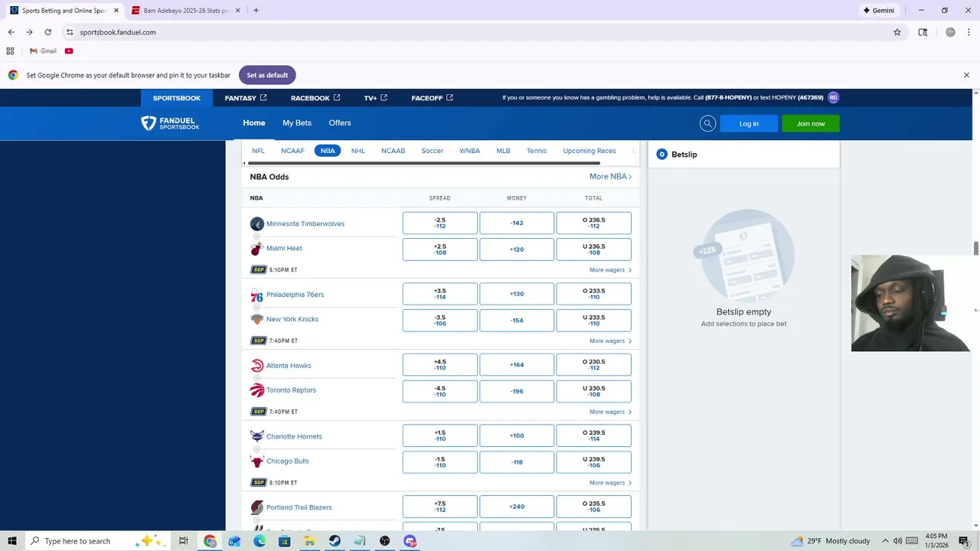Dismiss the default browser notification bar
Screen dimensions: 980x551
point(966,75)
